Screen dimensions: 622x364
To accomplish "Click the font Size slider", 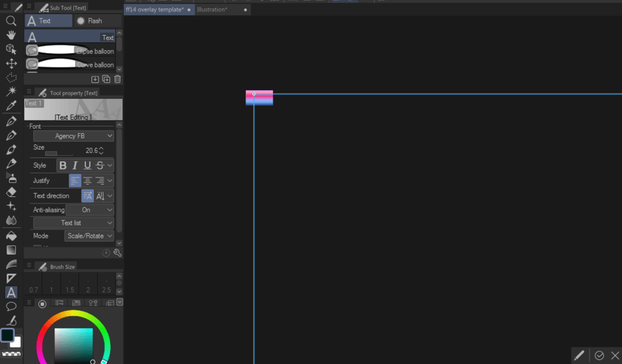I will click(x=59, y=154).
